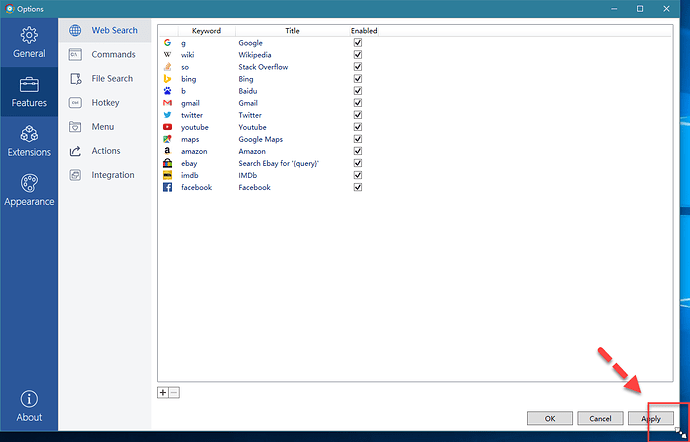Add a new web search with plus button
690x442 pixels.
pos(163,393)
